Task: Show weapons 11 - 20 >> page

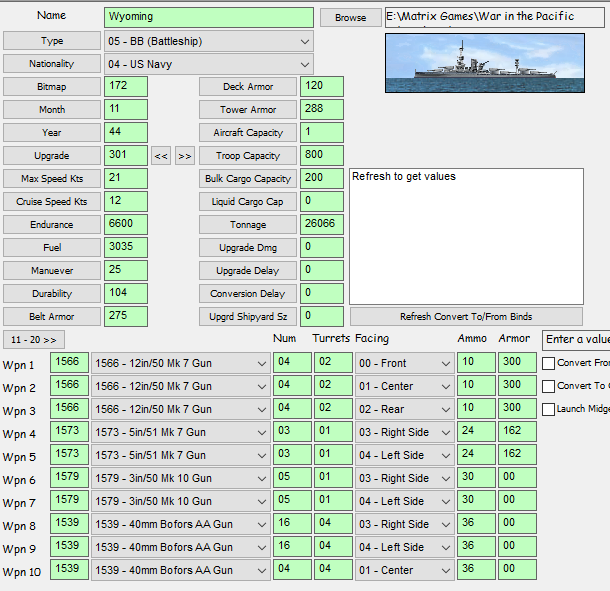Action: pos(34,340)
